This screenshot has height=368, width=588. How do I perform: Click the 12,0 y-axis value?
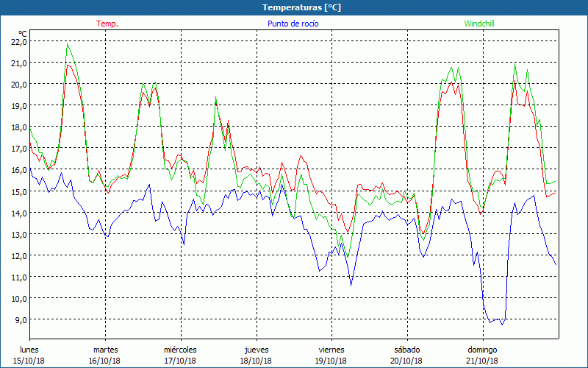[x=19, y=255]
